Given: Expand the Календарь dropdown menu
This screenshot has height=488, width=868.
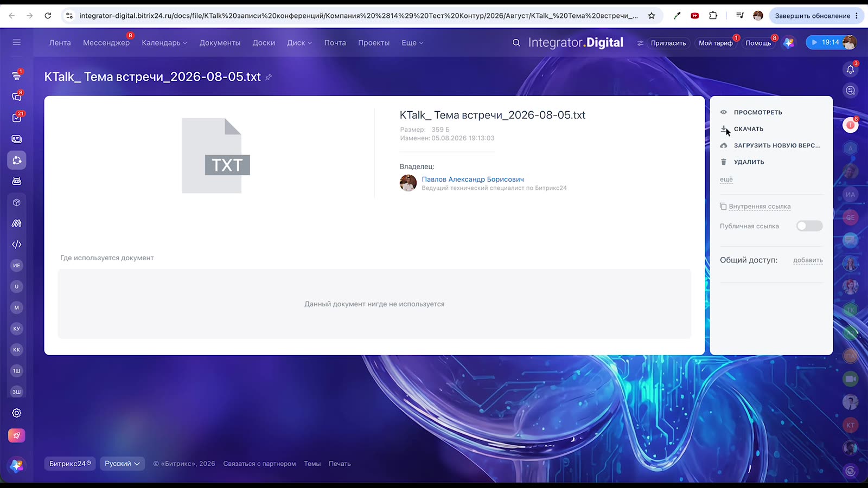Looking at the screenshot, I should coord(164,43).
